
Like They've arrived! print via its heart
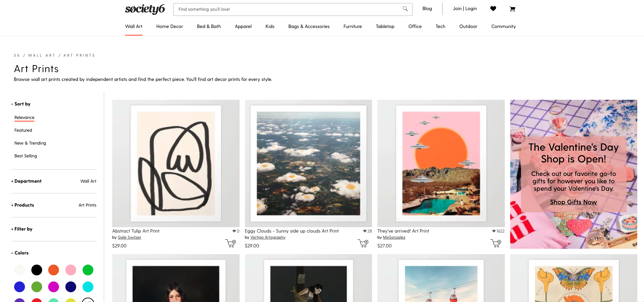(x=494, y=231)
